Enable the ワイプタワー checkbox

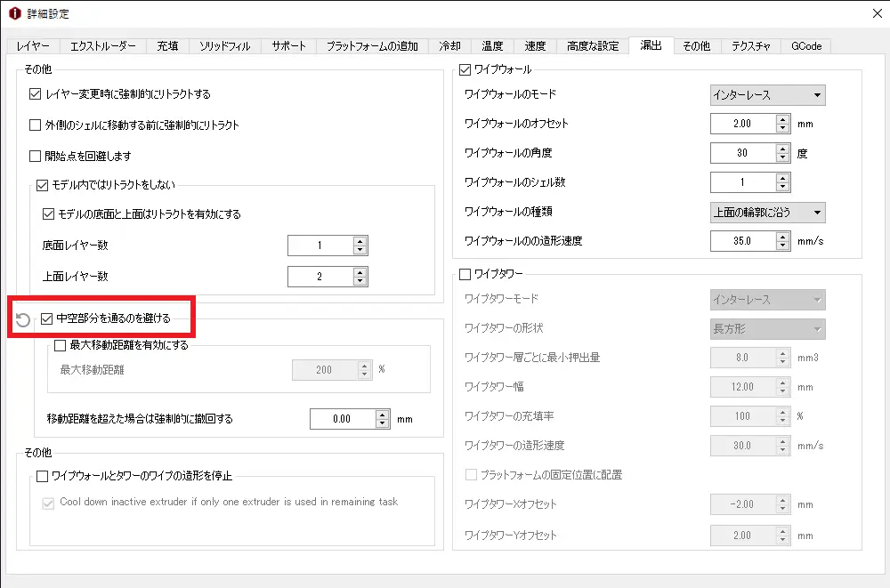click(x=465, y=274)
